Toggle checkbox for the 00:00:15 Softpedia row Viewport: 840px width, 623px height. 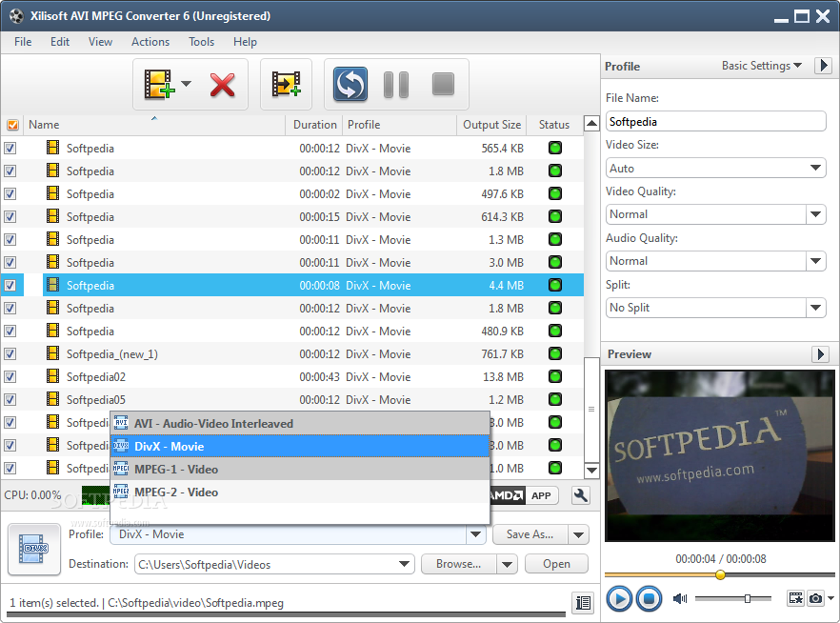[x=10, y=217]
